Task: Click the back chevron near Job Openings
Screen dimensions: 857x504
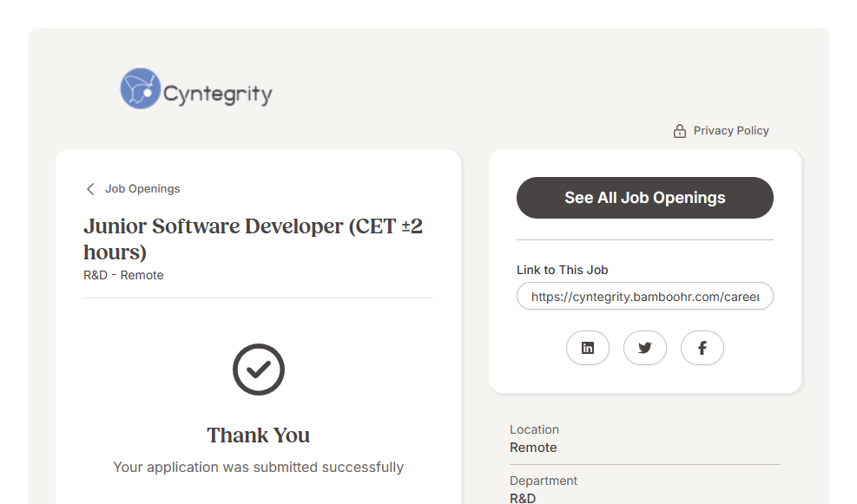Action: (90, 189)
